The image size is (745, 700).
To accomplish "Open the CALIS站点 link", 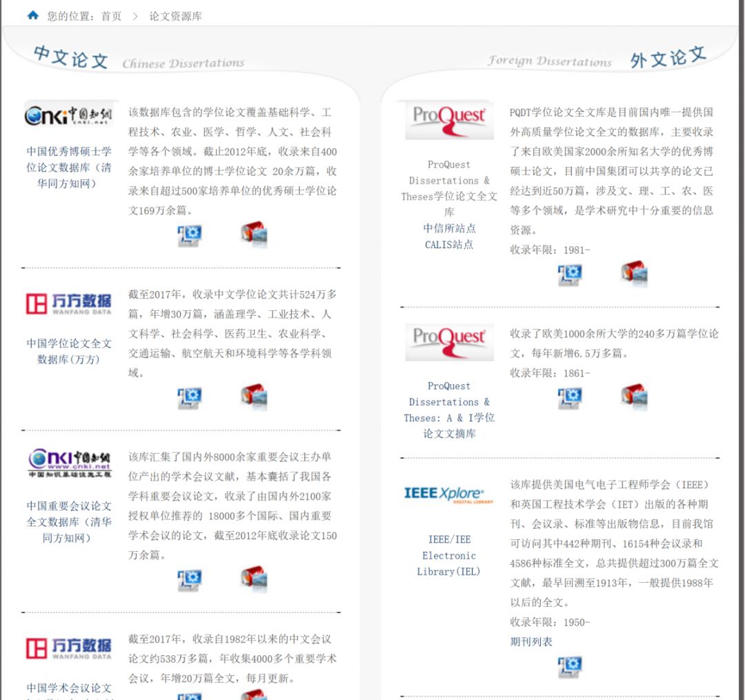I will [449, 243].
